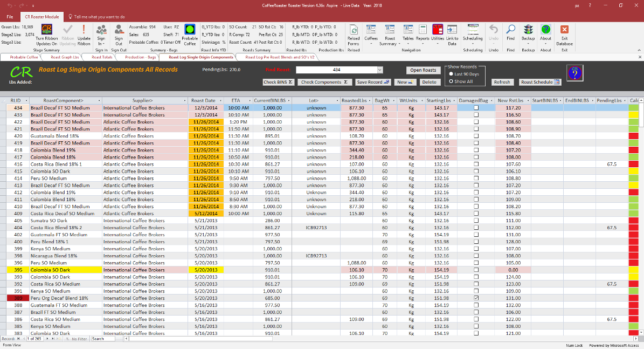Click the Update Ribbon exclamation icon
The image size is (644, 349).
point(84,30)
